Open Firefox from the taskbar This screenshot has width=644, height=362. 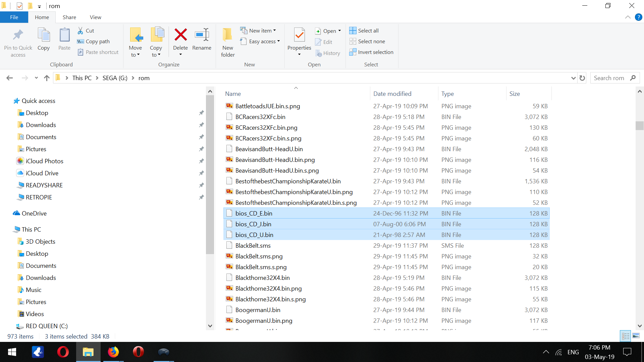[113, 352]
